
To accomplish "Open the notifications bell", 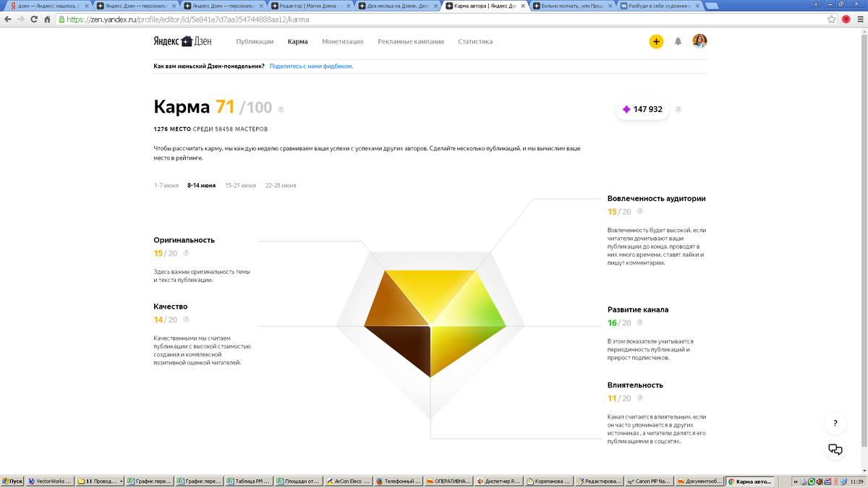I will (678, 41).
